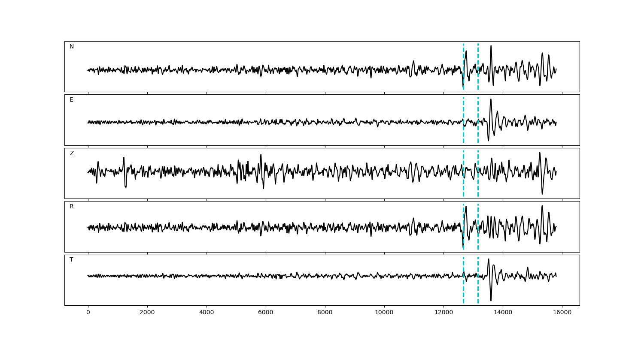Click the R component label
644x343 pixels.
point(72,207)
